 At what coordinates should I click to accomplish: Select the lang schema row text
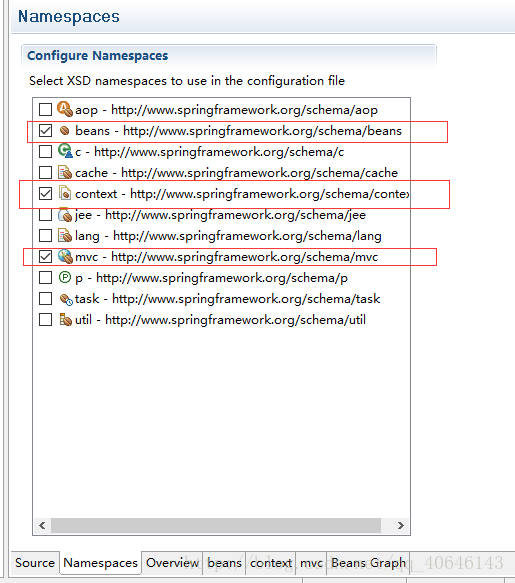click(228, 236)
